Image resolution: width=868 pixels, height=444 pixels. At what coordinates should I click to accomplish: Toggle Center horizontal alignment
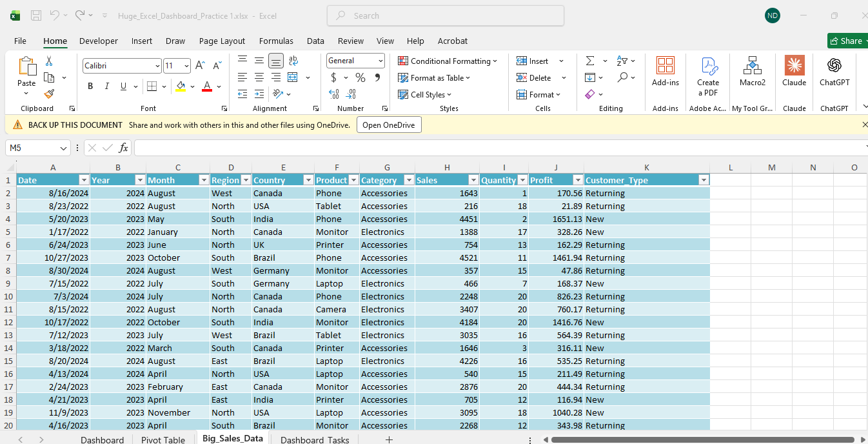pos(259,77)
